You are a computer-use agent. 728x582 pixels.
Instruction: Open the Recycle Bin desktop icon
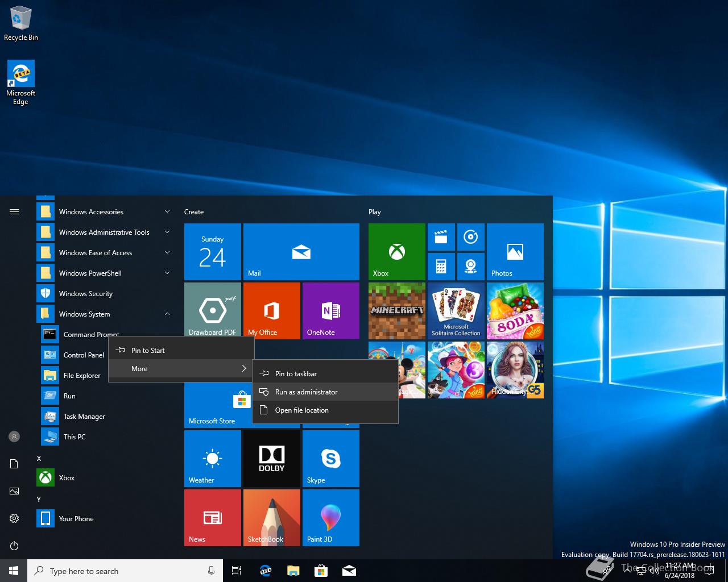click(21, 24)
